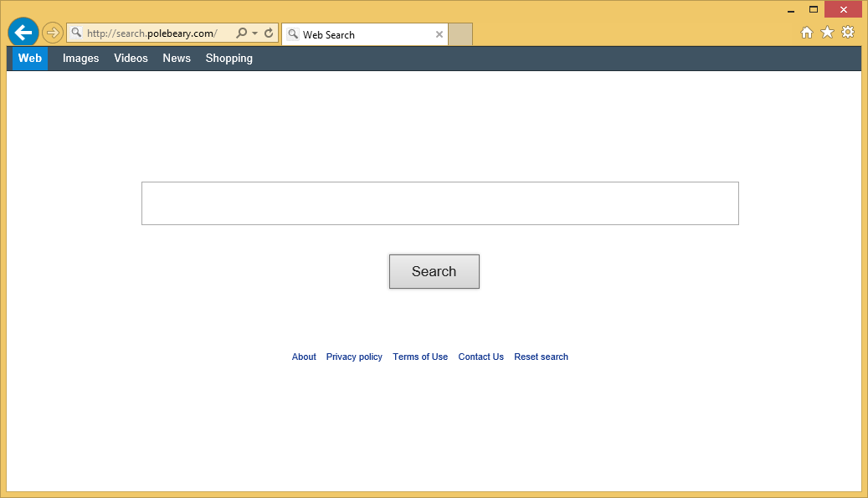Refresh the current page

[268, 32]
